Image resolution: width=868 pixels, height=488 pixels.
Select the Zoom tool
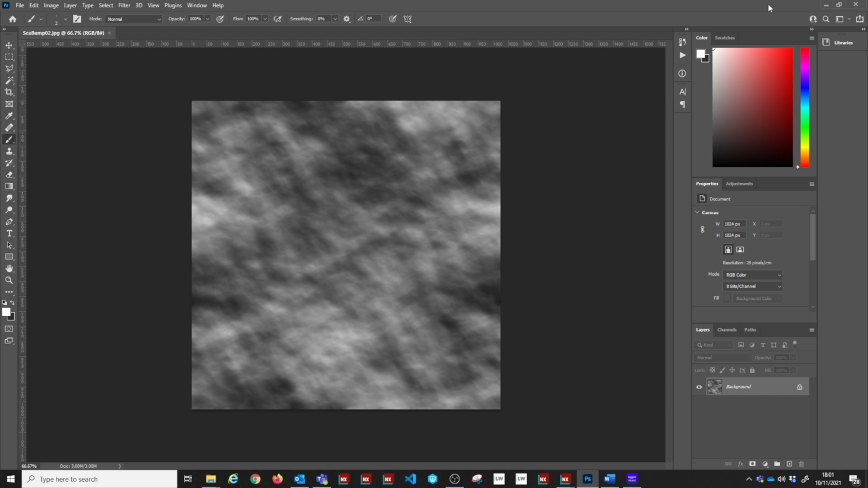[8, 280]
